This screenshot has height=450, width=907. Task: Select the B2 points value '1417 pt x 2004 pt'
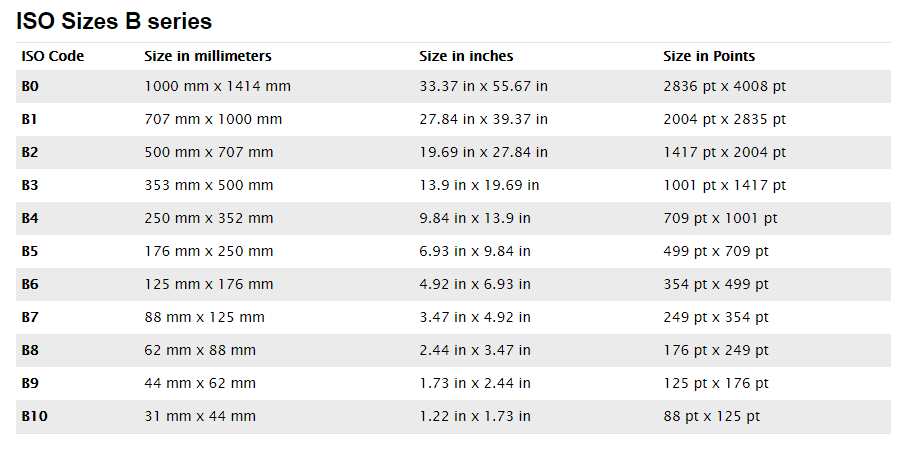click(724, 152)
